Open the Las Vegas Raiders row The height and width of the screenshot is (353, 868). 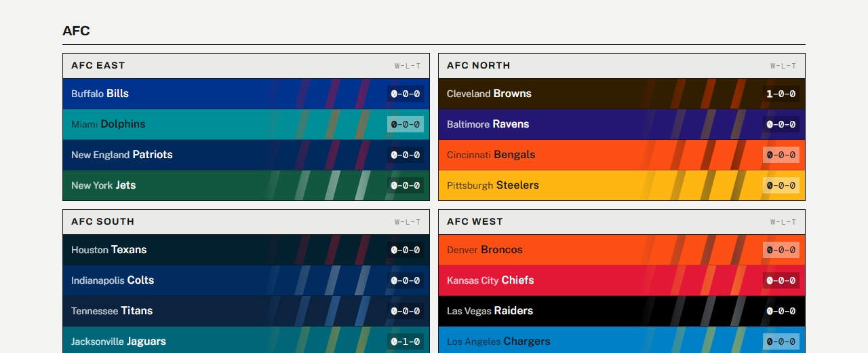tap(622, 311)
